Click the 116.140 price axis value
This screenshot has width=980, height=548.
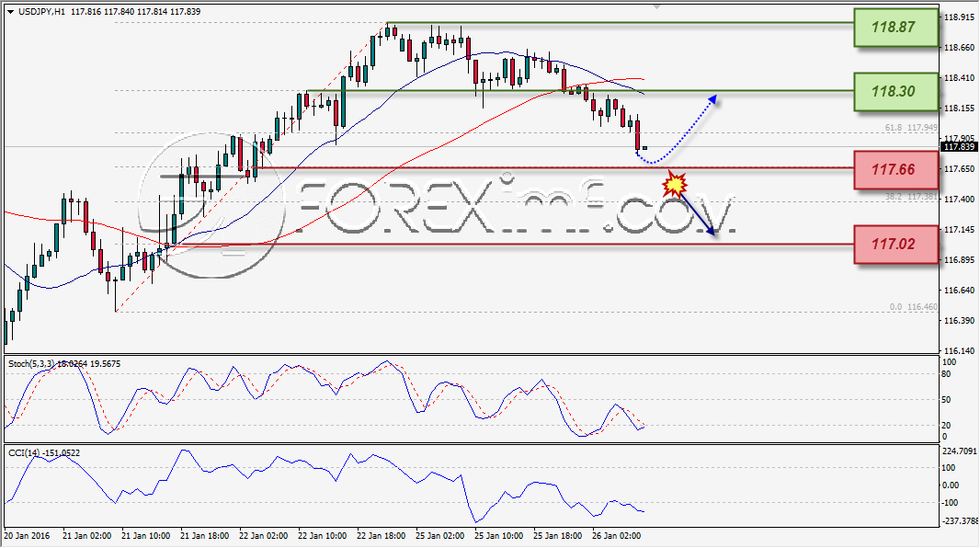960,350
